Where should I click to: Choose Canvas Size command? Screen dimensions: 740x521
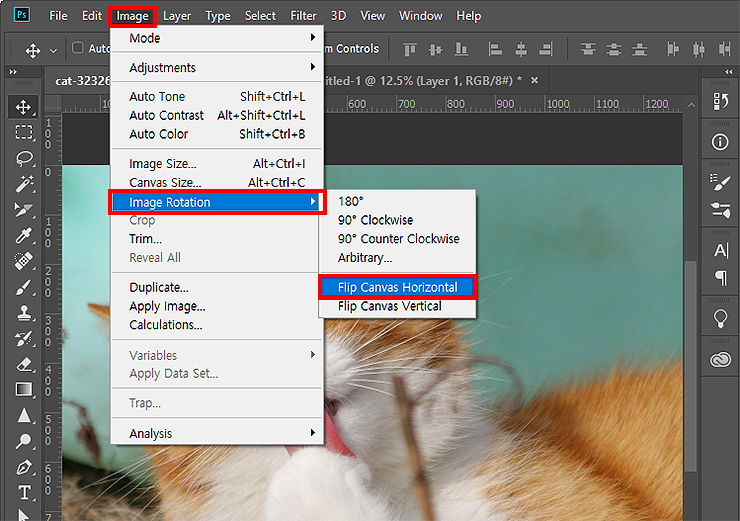217,182
